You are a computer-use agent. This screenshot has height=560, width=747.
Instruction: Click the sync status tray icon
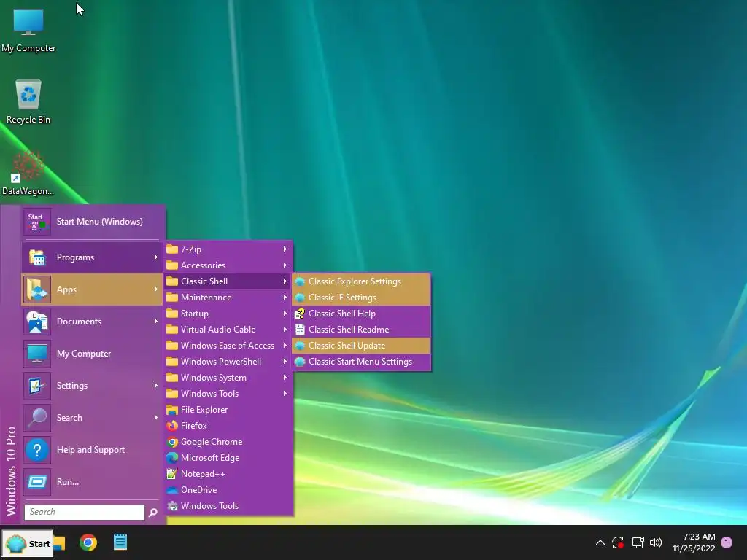click(x=618, y=542)
